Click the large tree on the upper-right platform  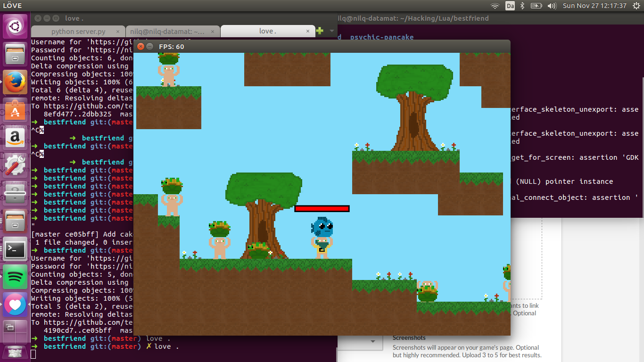(x=414, y=107)
